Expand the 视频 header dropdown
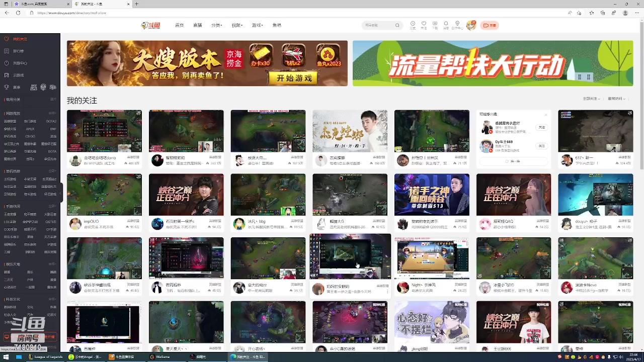 pyautogui.click(x=237, y=25)
